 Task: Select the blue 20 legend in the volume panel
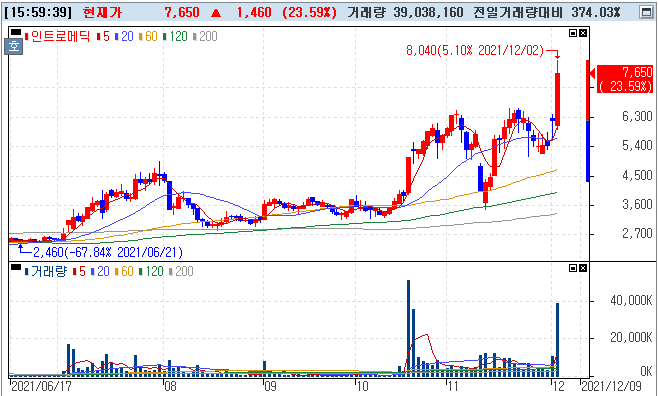100,271
